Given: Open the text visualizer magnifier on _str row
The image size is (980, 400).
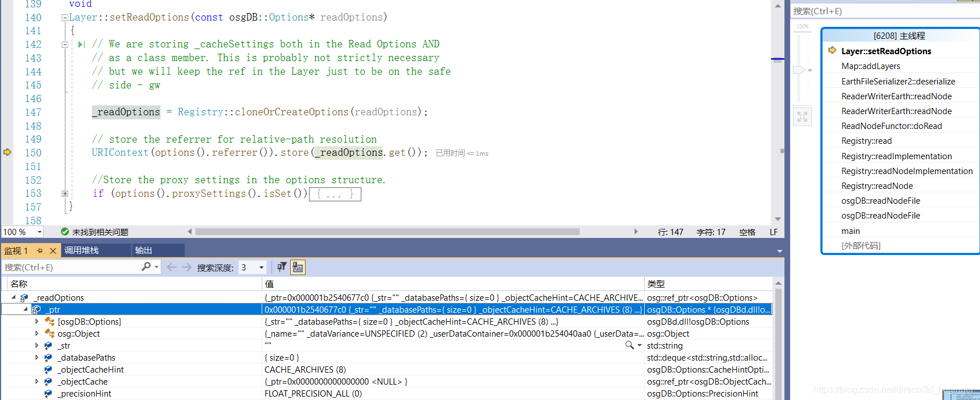Looking at the screenshot, I should pyautogui.click(x=629, y=345).
